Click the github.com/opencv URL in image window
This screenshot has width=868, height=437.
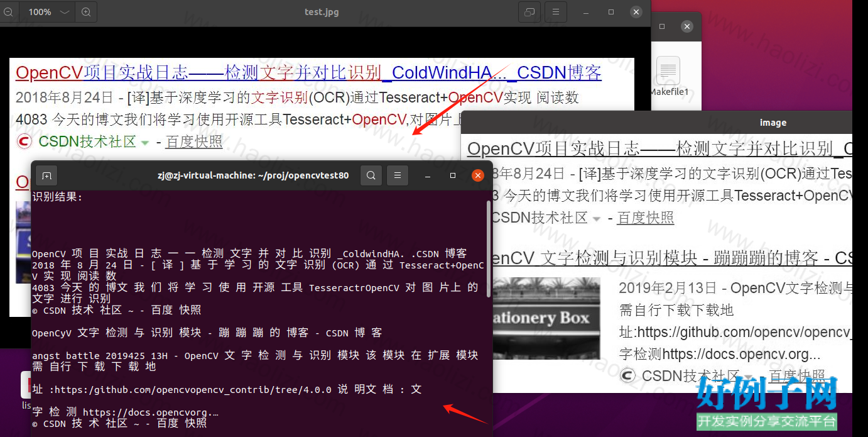[x=735, y=332]
